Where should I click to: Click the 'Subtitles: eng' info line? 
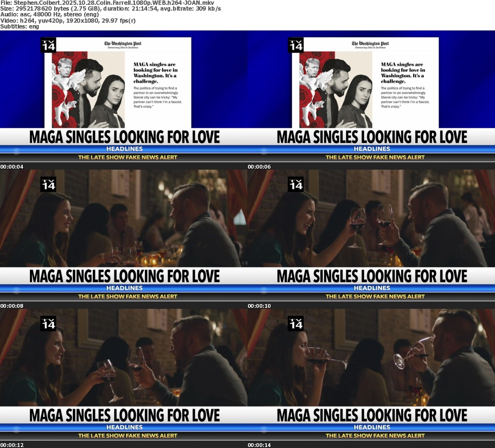click(20, 26)
